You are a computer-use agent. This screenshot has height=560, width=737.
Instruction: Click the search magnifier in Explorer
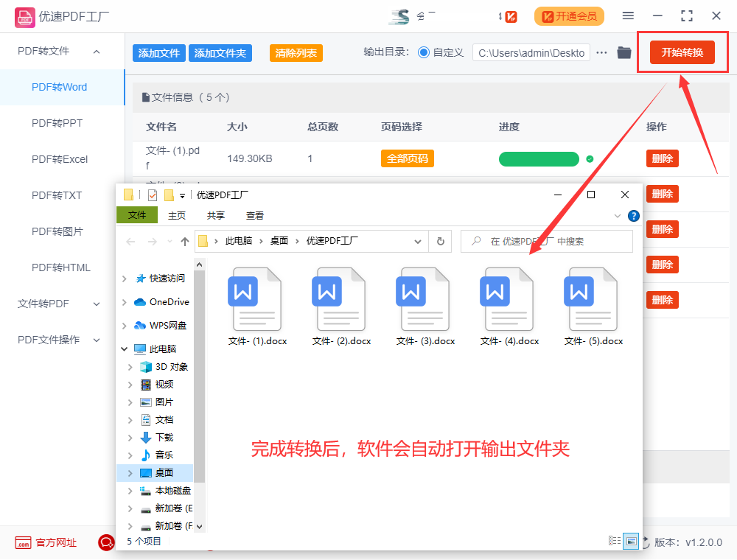pos(476,241)
